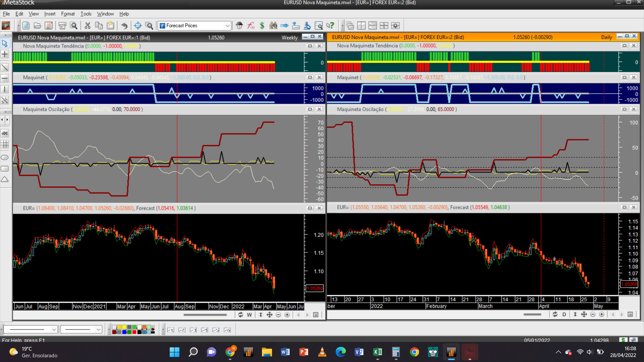Select the abc text annotation tool
The image size is (644, 362).
tap(5, 133)
